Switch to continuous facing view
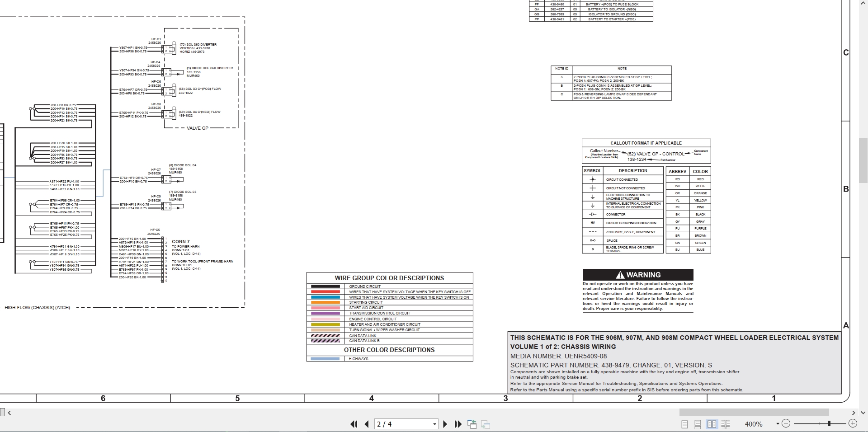The width and height of the screenshot is (868, 432). [725, 424]
